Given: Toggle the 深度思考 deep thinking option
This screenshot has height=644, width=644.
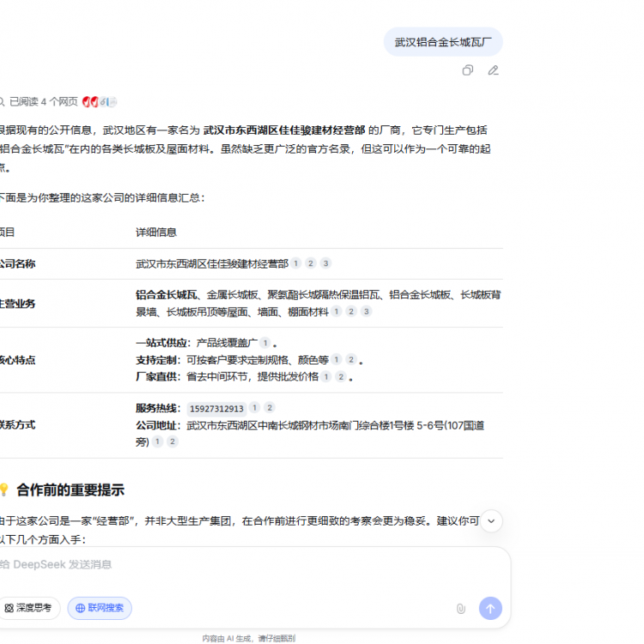Looking at the screenshot, I should (29, 608).
